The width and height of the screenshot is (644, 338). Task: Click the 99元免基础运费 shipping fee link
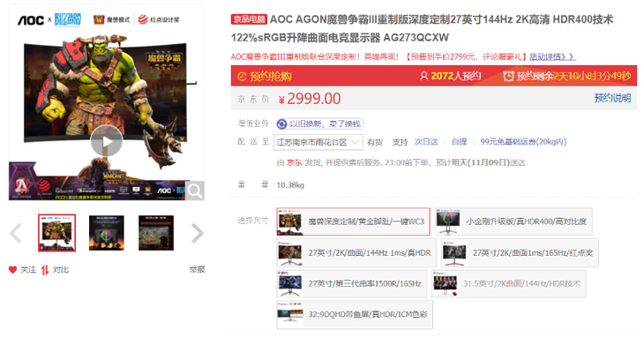coord(523,142)
